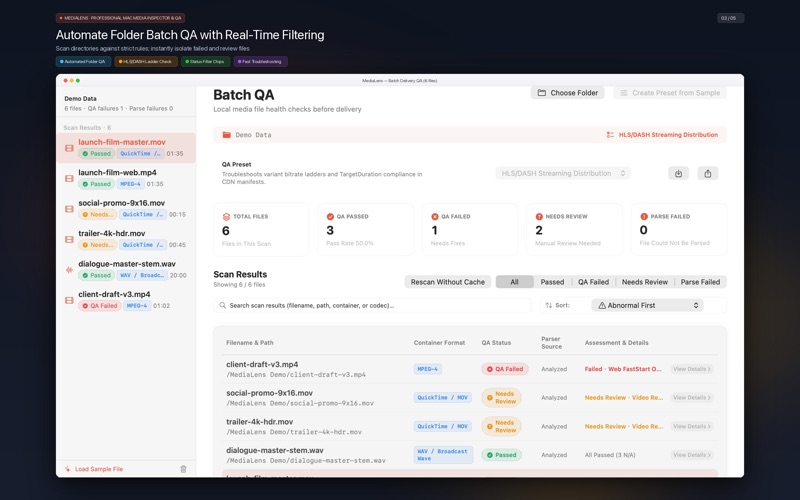This screenshot has width=800, height=500.
Task: Click the share/export preset icon button
Action: point(708,173)
